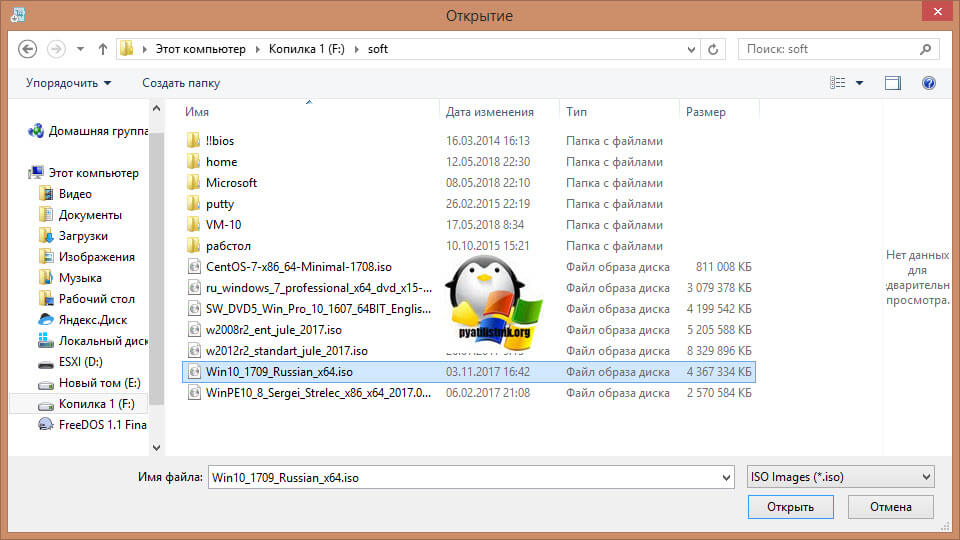Select the Яндекс.Диск sidebar icon

pos(46,320)
